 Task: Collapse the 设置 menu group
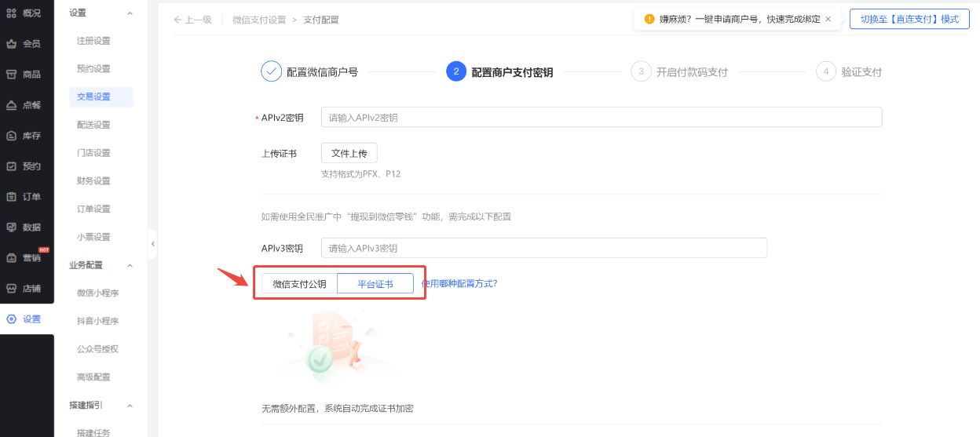(x=130, y=13)
